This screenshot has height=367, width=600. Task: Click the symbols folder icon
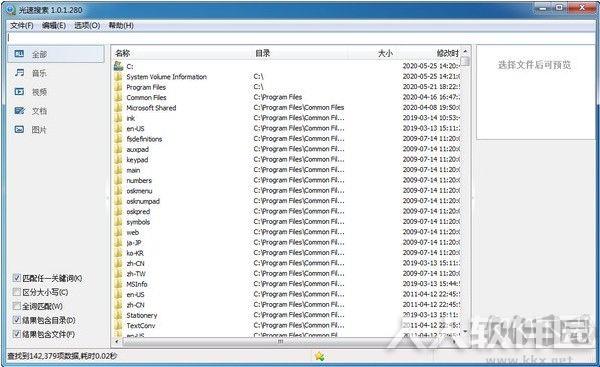tap(118, 222)
